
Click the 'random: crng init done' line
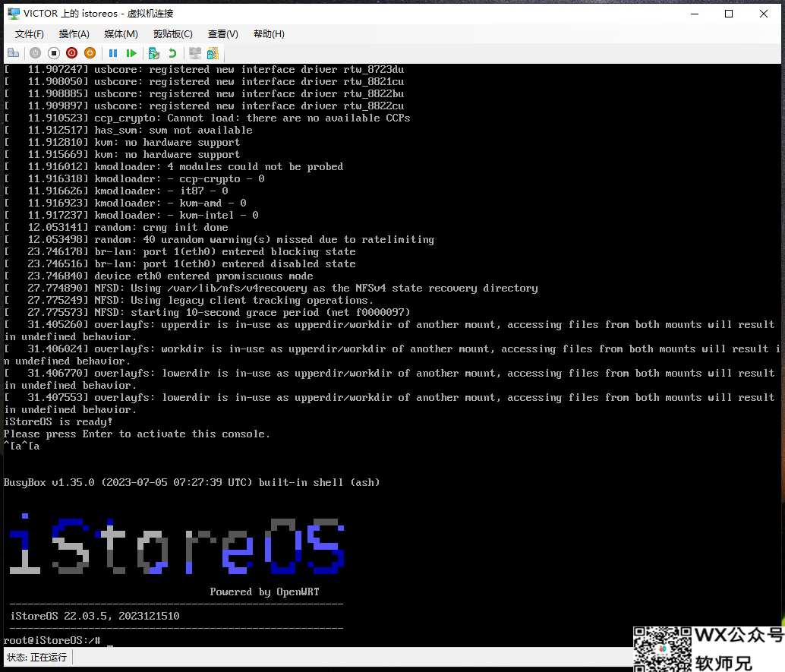116,227
